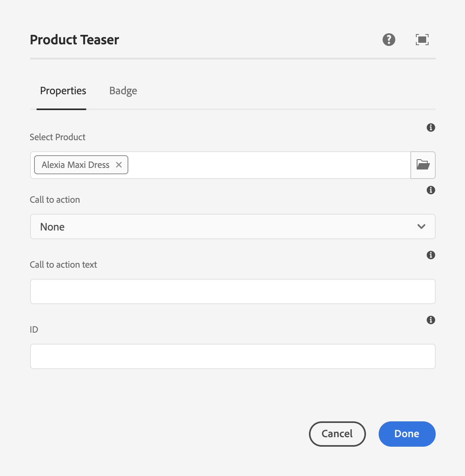Show info for the ID field
This screenshot has width=465, height=476.
click(x=431, y=320)
